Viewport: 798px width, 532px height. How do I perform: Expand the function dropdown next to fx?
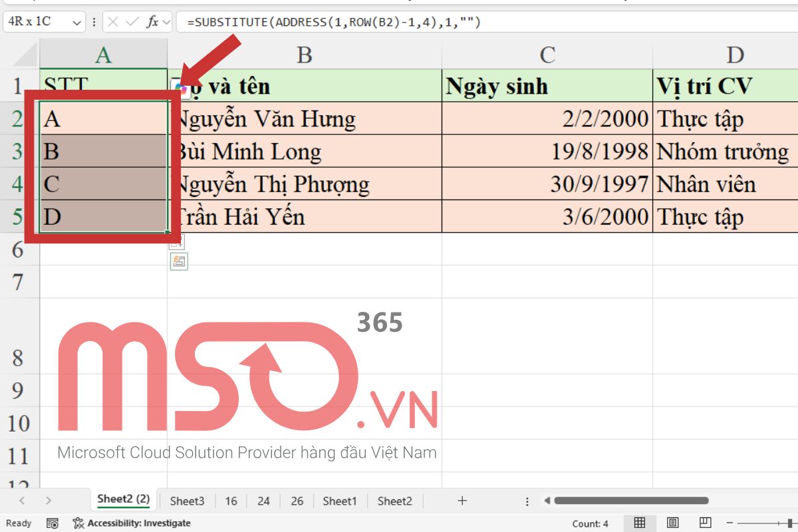point(166,22)
